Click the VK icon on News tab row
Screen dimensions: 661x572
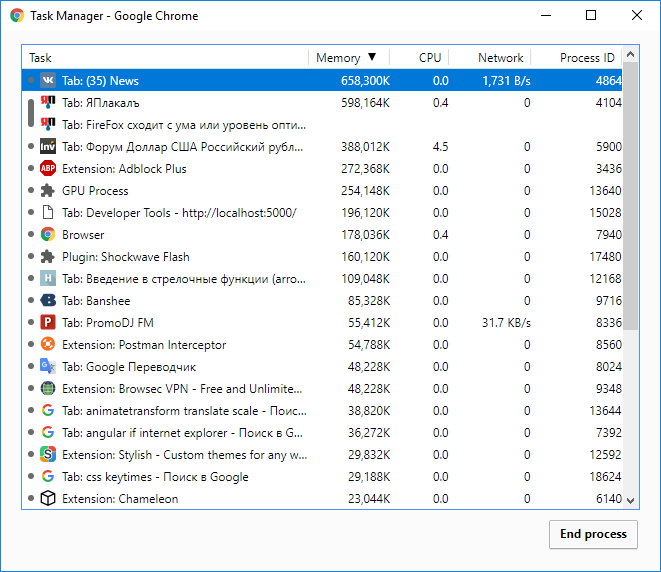tap(48, 80)
